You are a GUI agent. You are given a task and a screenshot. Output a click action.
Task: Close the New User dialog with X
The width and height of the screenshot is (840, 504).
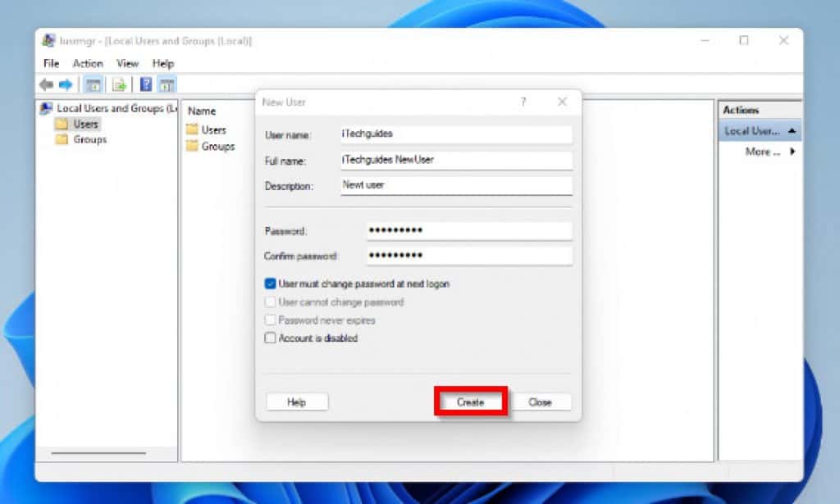click(x=562, y=102)
